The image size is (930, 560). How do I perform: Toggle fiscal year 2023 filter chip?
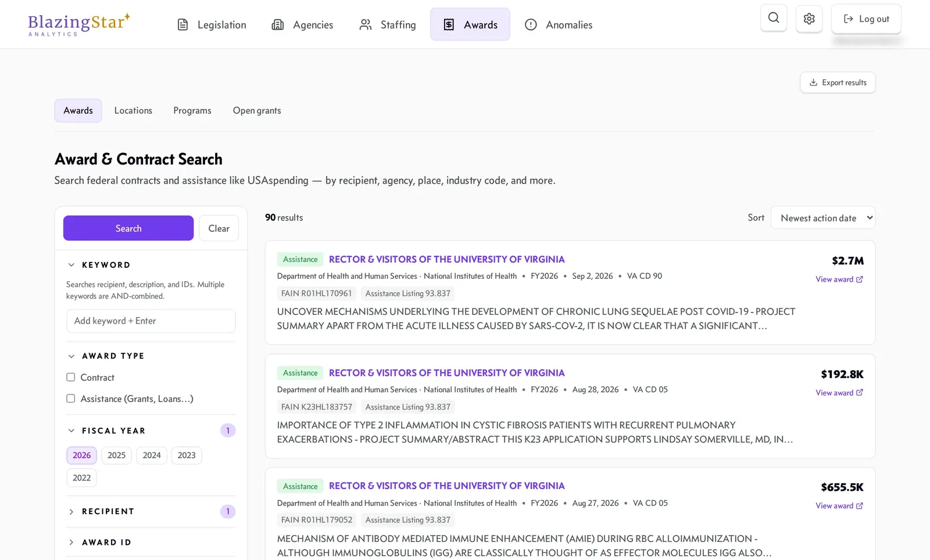coord(187,455)
